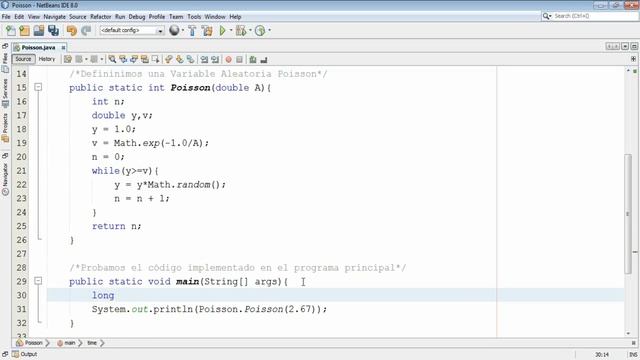640x360 pixels.
Task: Click Find Next Occurrence icon
Action: click(x=134, y=60)
